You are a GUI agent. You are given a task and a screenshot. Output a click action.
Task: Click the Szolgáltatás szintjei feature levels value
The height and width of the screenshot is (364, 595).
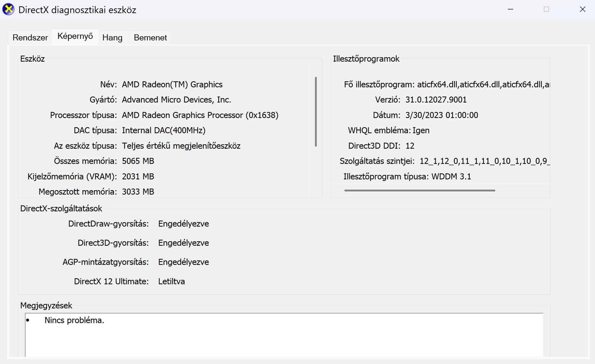484,161
